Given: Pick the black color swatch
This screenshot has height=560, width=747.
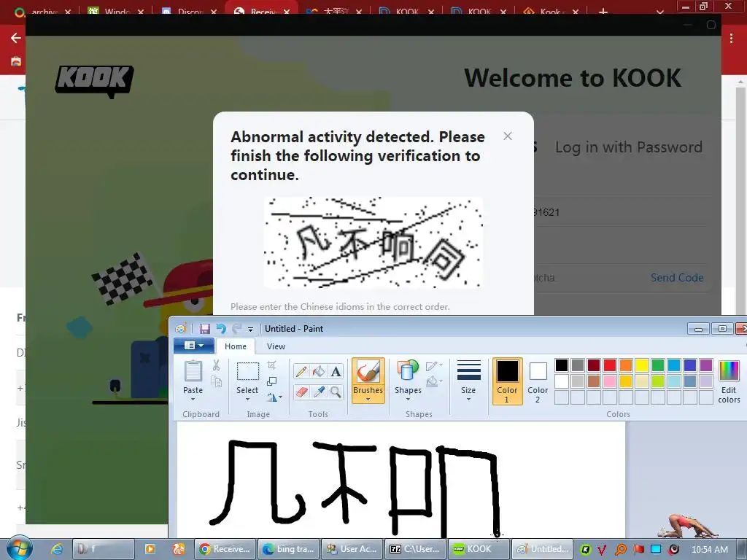Looking at the screenshot, I should click(562, 365).
